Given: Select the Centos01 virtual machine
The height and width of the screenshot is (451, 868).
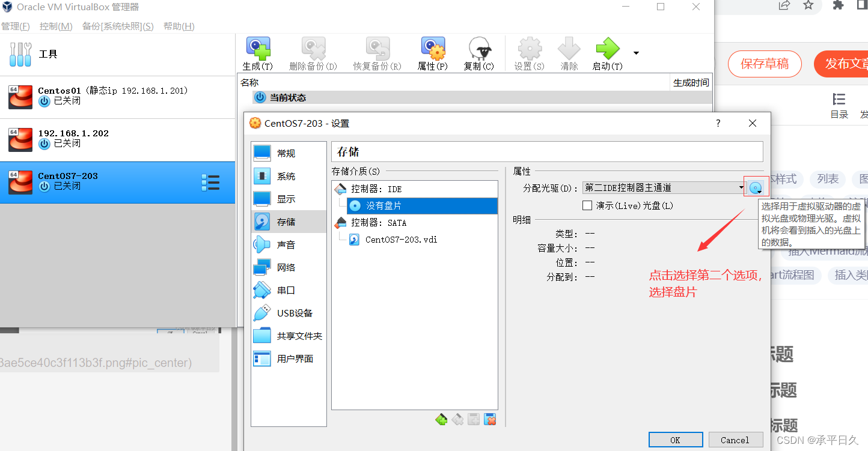Looking at the screenshot, I should (117, 97).
